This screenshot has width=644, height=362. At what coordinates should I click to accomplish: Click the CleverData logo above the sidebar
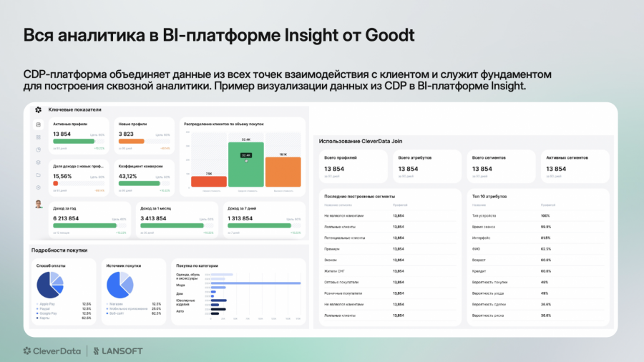tap(38, 109)
